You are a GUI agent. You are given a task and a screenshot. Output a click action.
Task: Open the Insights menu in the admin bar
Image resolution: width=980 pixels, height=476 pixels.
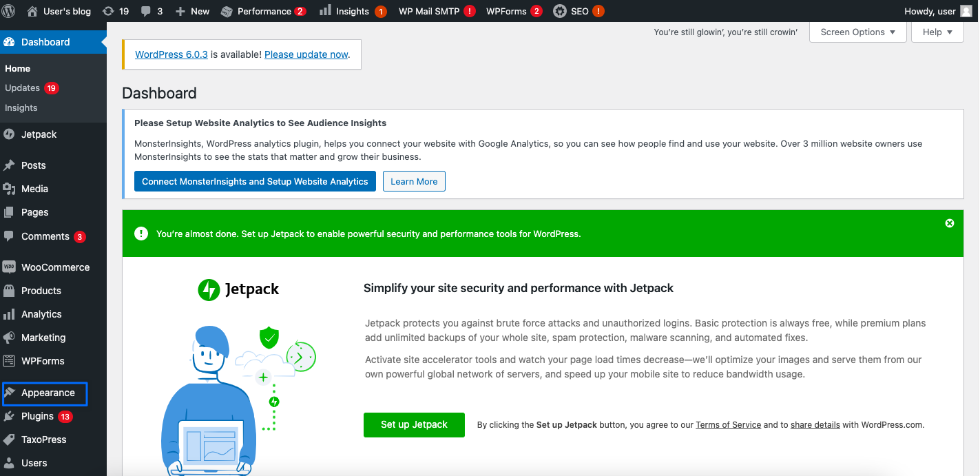click(x=353, y=11)
